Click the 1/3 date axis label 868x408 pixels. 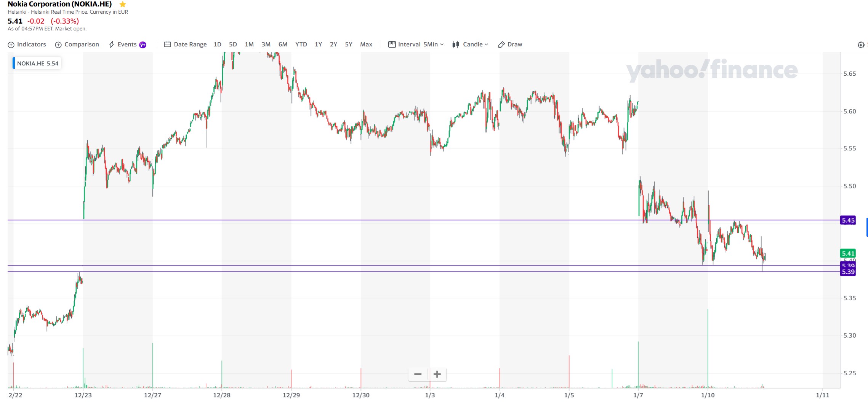click(x=430, y=395)
